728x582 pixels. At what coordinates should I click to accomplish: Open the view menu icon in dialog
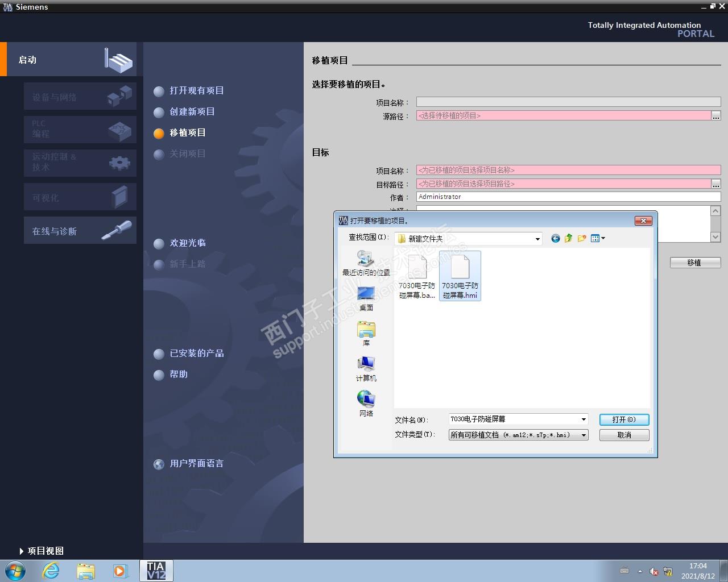pyautogui.click(x=598, y=239)
